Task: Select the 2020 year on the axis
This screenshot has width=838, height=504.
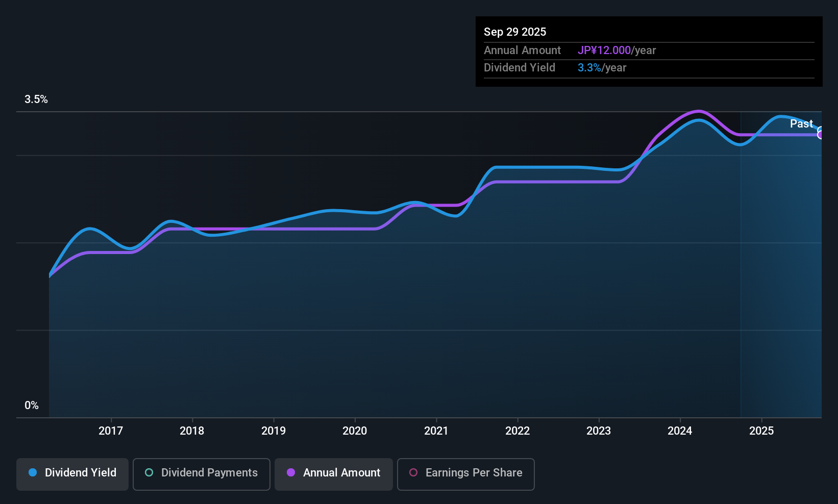Action: pyautogui.click(x=355, y=431)
